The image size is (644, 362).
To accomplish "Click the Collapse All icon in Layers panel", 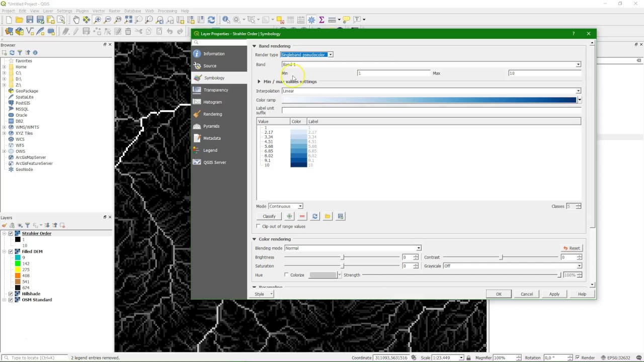I will coord(55,225).
